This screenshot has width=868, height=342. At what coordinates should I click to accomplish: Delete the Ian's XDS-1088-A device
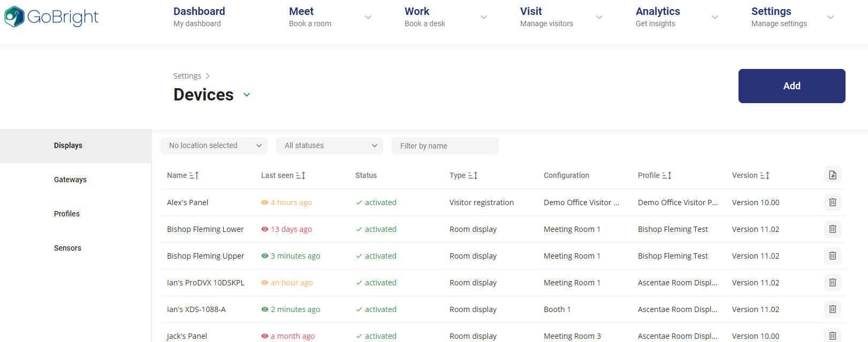(833, 309)
